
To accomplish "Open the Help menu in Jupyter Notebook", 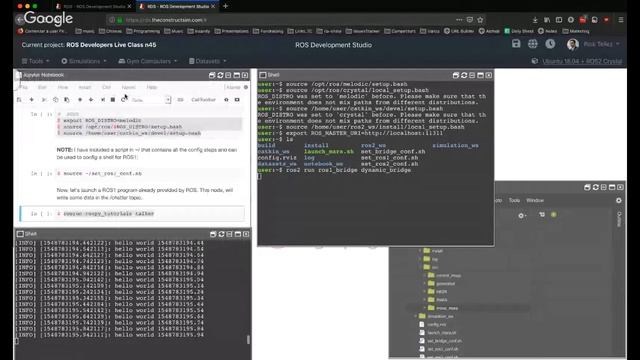I will 152,87.
